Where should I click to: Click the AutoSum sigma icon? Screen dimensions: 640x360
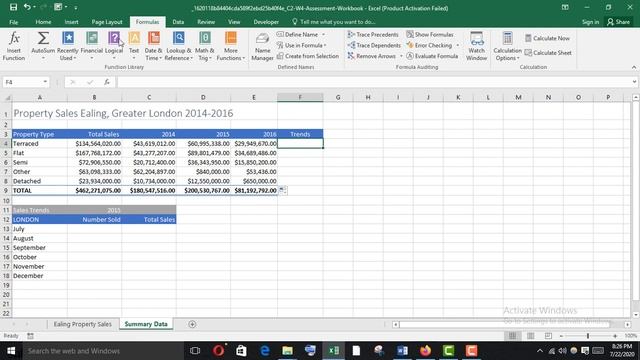point(43,38)
